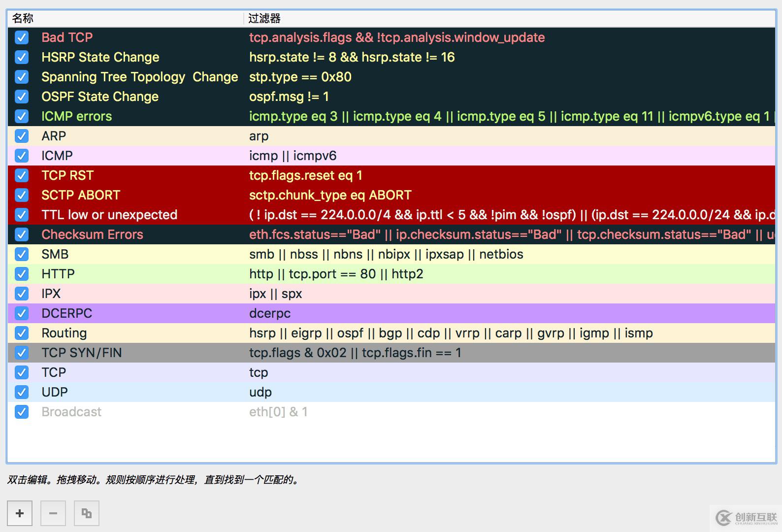Image resolution: width=782 pixels, height=532 pixels.
Task: Click filter 'tcp.flags.reset eq 1'
Action: pyautogui.click(x=306, y=175)
